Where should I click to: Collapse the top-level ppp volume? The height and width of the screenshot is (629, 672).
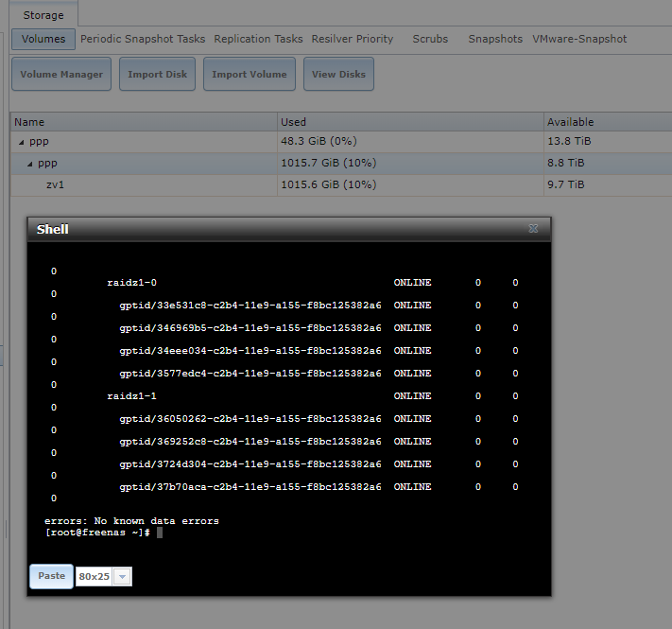(21, 142)
